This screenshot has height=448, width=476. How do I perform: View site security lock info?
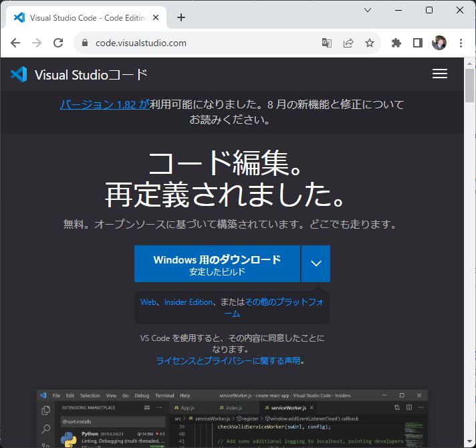[85, 43]
